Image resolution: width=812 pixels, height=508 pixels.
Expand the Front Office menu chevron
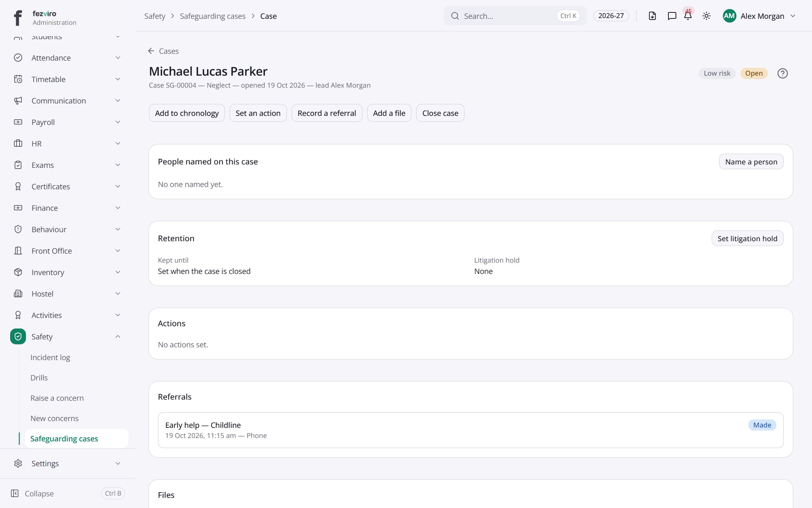point(118,251)
